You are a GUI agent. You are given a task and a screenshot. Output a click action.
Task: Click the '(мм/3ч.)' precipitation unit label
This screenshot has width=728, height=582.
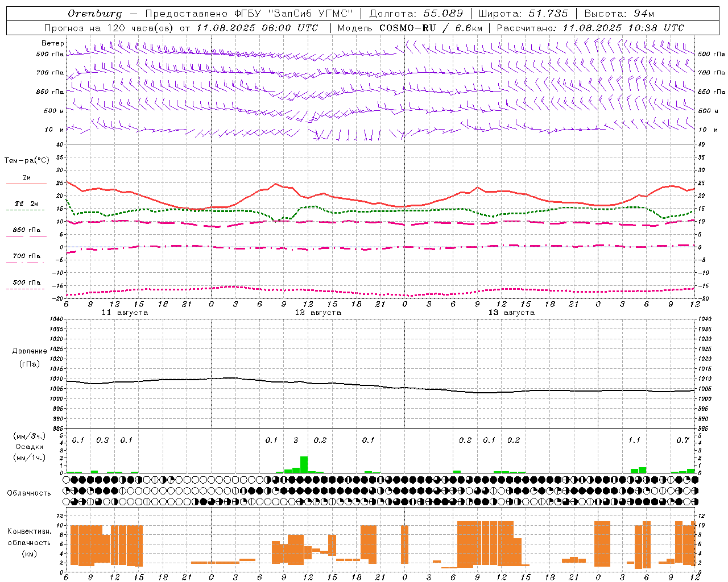(x=30, y=436)
